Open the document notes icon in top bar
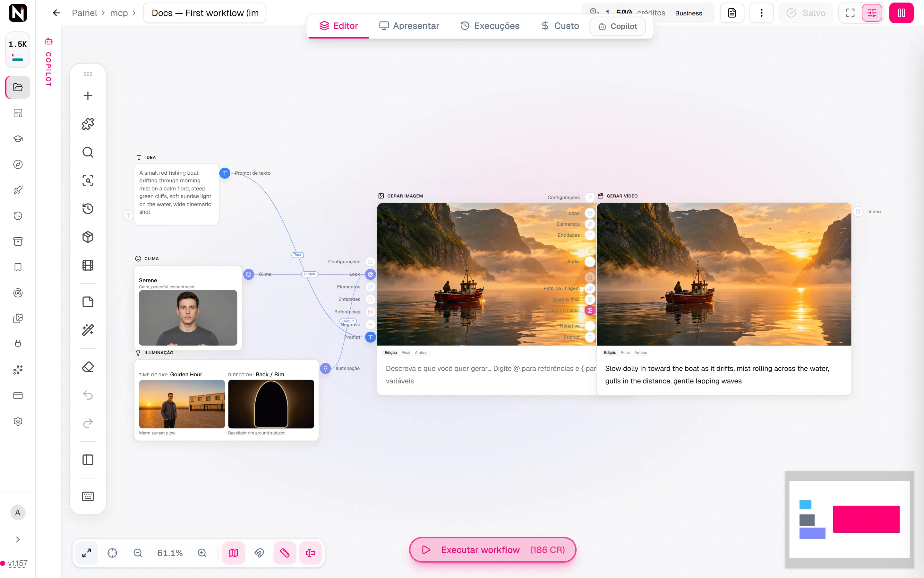 [x=732, y=13]
